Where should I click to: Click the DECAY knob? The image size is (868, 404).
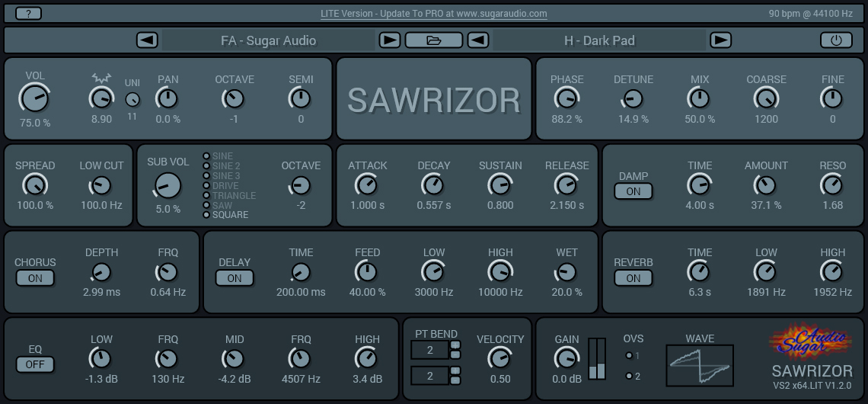click(x=433, y=185)
